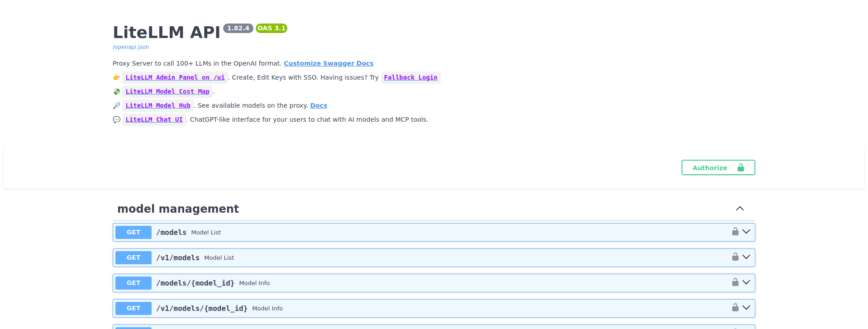Expand the GET /v1/models endpoint chevron

click(746, 257)
